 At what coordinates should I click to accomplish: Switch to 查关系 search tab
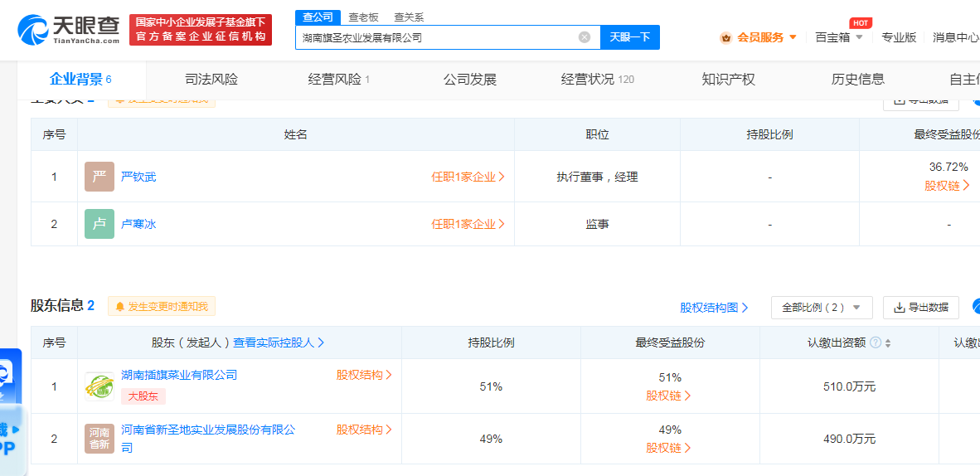[x=409, y=17]
